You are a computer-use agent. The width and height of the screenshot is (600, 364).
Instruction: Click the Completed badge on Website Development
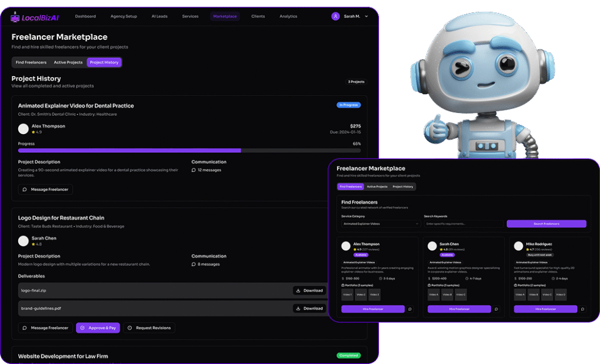pyautogui.click(x=349, y=356)
